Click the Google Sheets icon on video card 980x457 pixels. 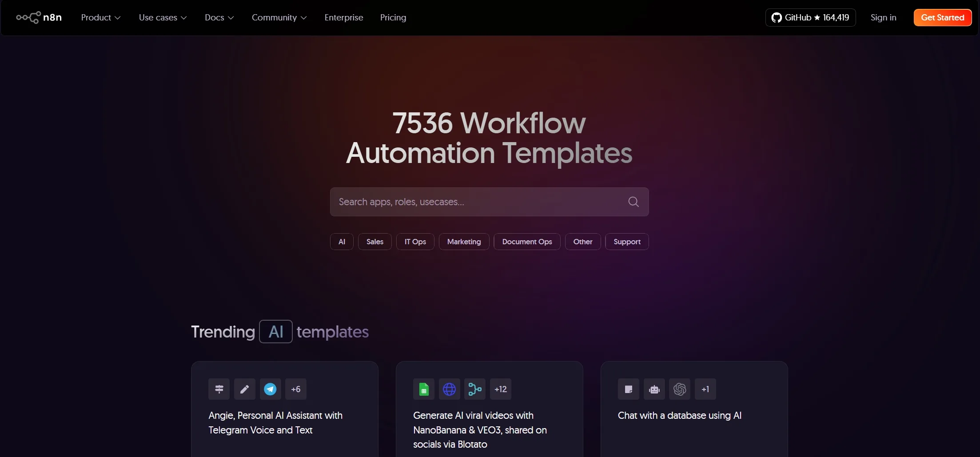pos(424,389)
